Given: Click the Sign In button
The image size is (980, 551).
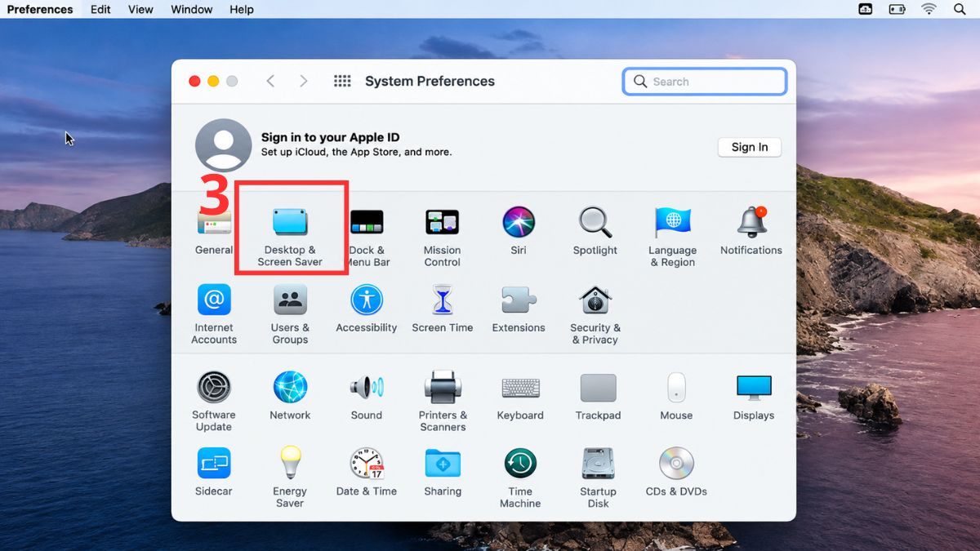Looking at the screenshot, I should 750,147.
